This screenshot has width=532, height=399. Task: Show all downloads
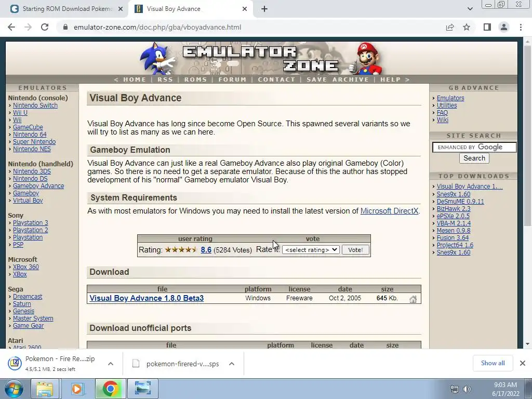pyautogui.click(x=493, y=363)
